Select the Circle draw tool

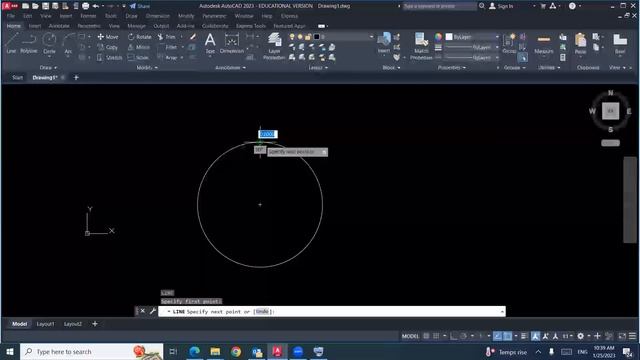pyautogui.click(x=49, y=43)
